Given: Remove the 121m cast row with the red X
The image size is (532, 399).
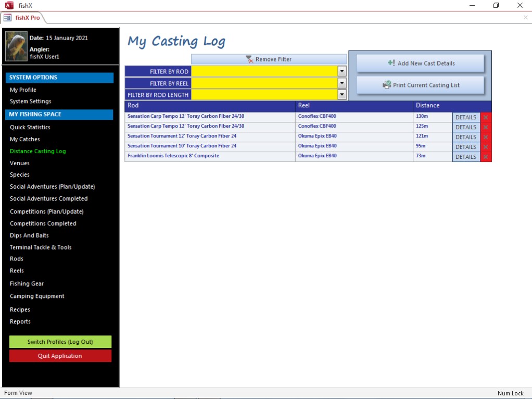Looking at the screenshot, I should (486, 137).
